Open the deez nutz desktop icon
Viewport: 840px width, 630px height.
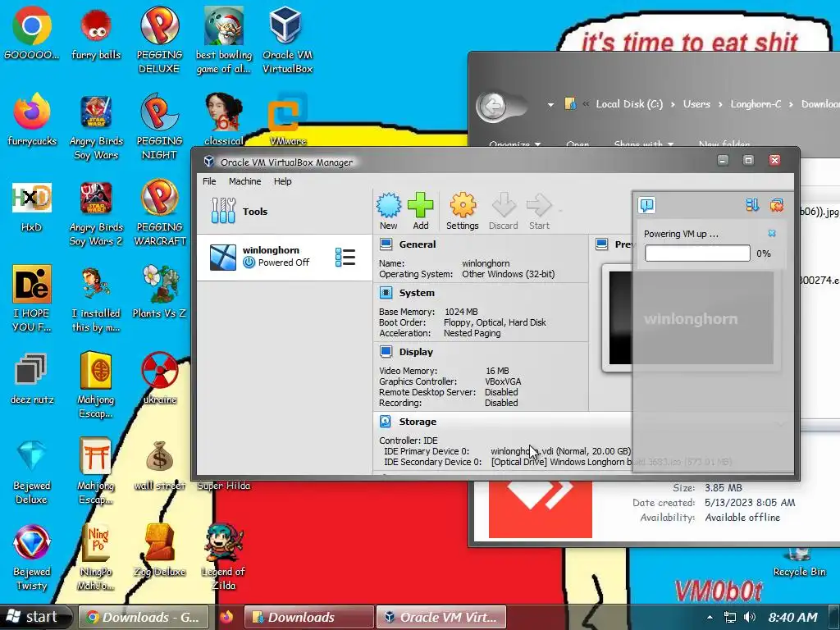pyautogui.click(x=32, y=377)
